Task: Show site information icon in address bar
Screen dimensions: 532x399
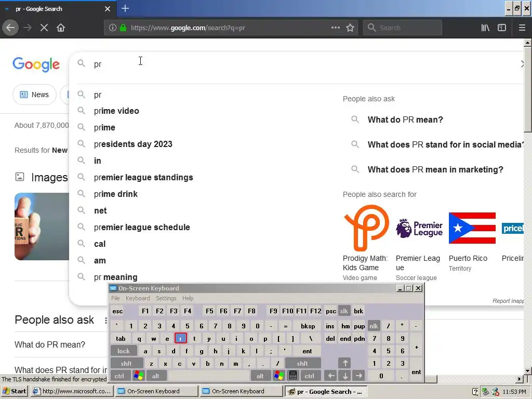Action: tap(112, 28)
